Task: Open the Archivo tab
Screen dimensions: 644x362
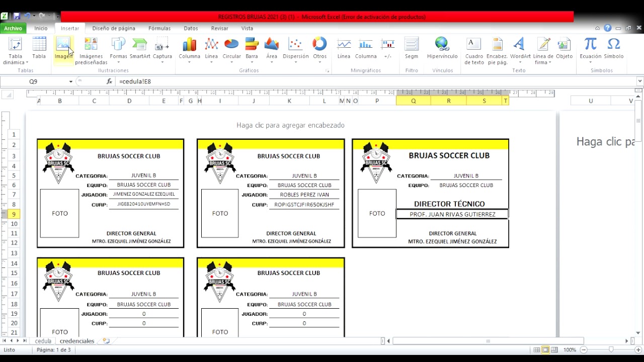Action: point(14,29)
